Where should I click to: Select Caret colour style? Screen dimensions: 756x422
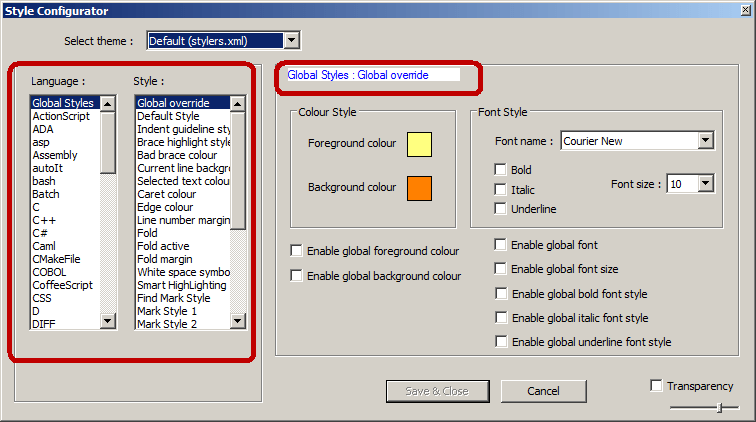pos(183,194)
